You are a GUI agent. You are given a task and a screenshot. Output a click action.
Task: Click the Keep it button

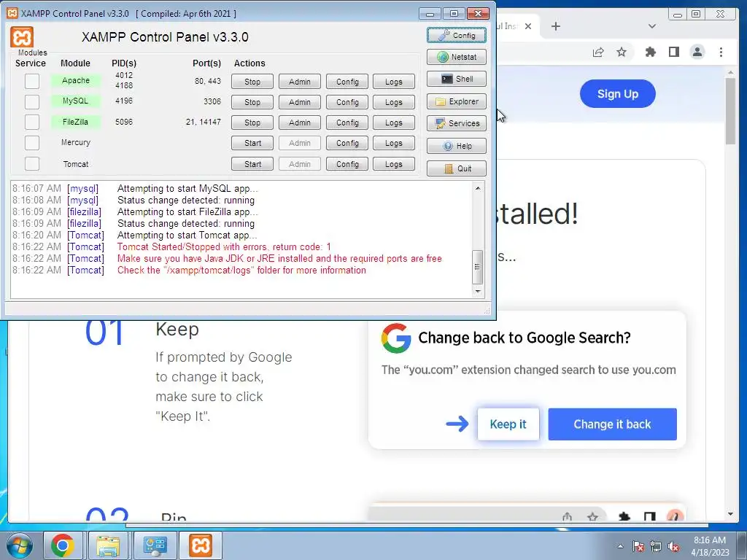tap(508, 424)
